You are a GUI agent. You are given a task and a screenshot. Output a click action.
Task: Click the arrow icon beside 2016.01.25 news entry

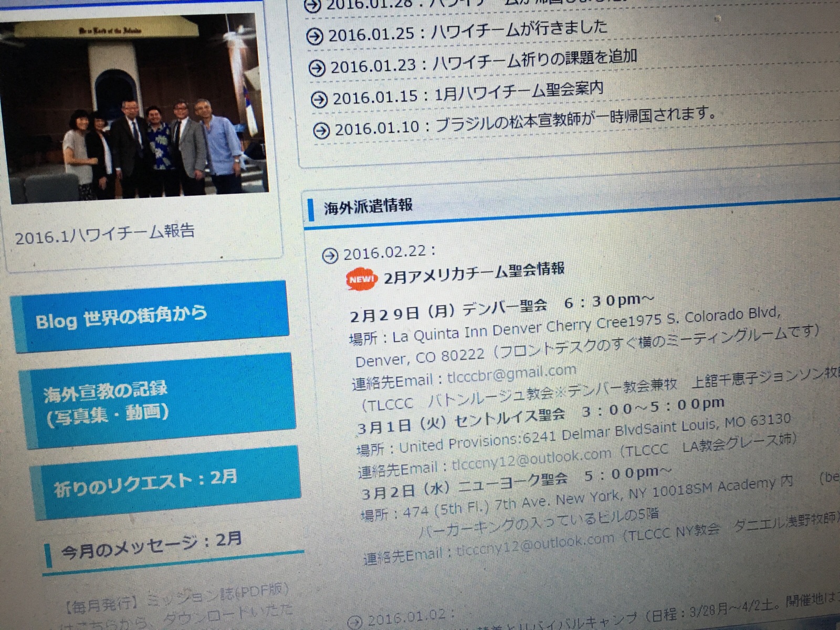click(315, 37)
